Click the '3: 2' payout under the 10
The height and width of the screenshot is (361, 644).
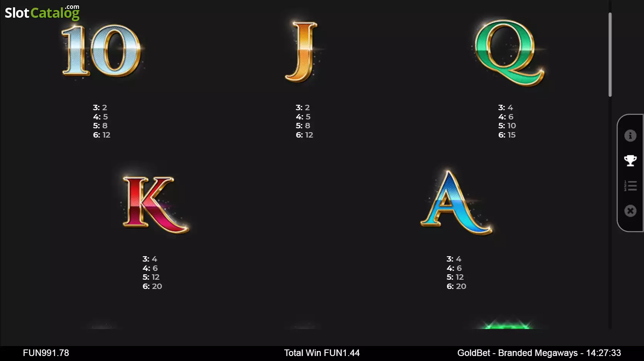100,107
